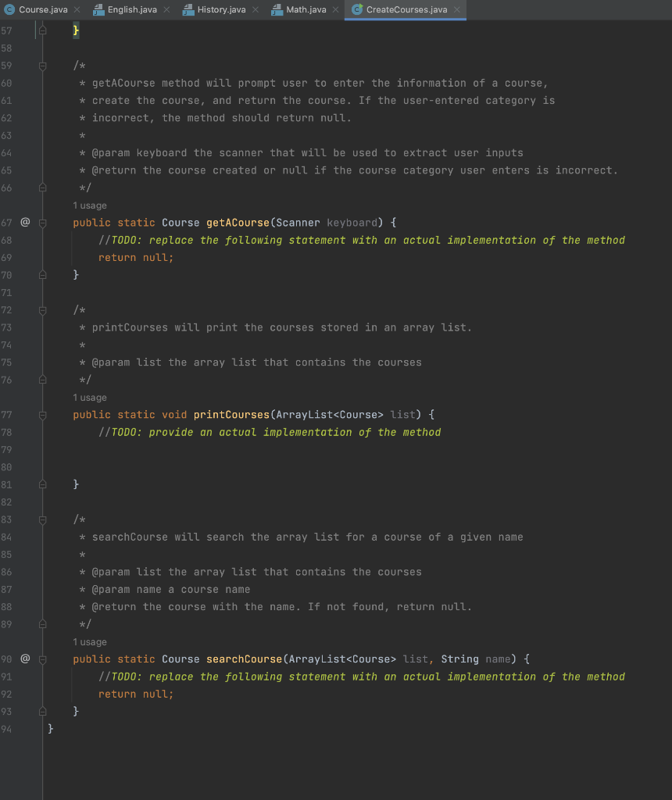
Task: Place cursor on 'return null;' at line 92
Action: [x=136, y=695]
